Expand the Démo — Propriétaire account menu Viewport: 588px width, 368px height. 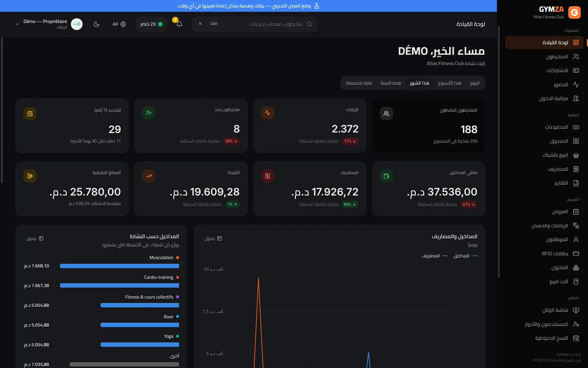click(x=49, y=24)
